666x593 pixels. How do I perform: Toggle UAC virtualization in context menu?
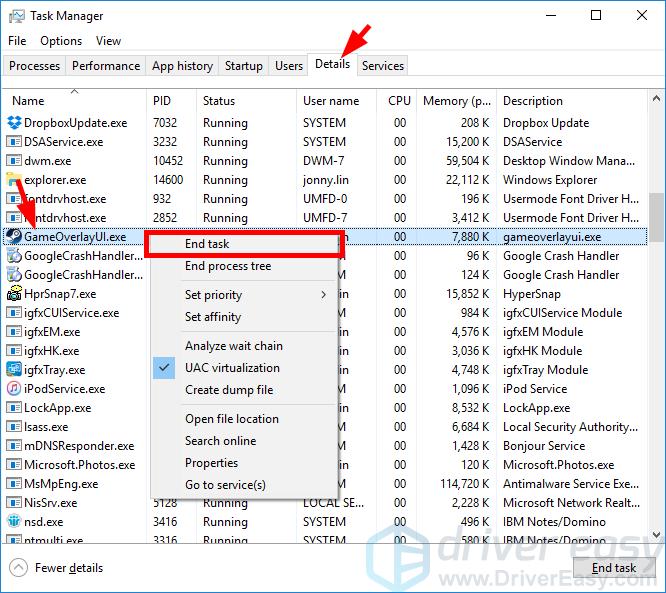[232, 368]
